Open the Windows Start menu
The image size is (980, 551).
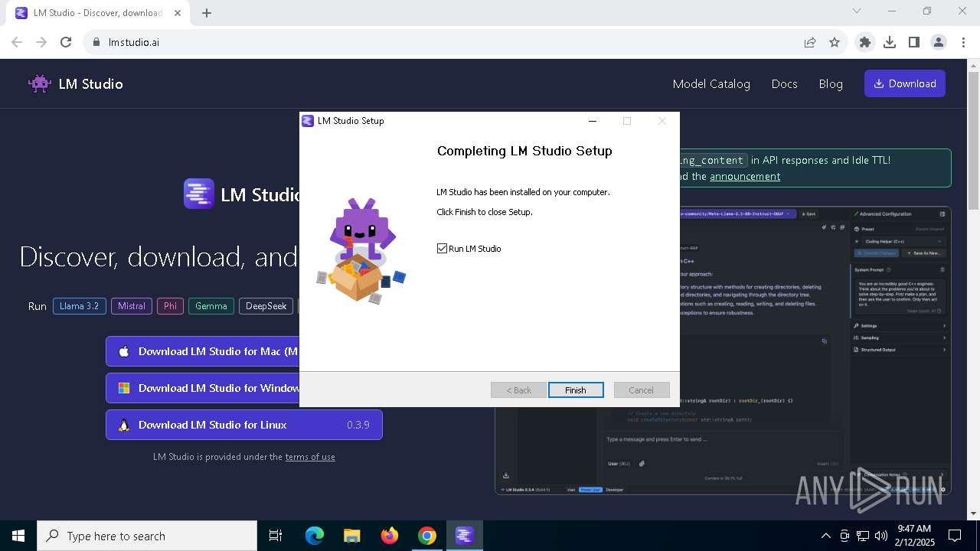[18, 536]
